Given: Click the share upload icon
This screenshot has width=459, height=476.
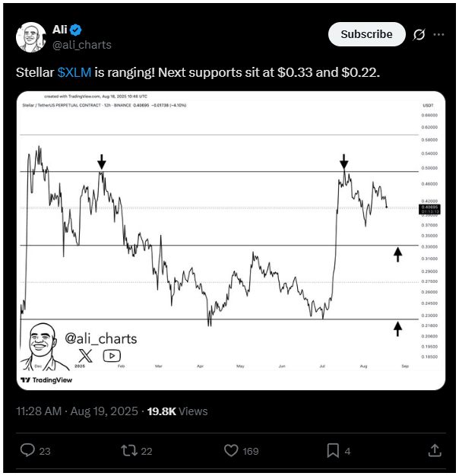Looking at the screenshot, I should click(435, 450).
